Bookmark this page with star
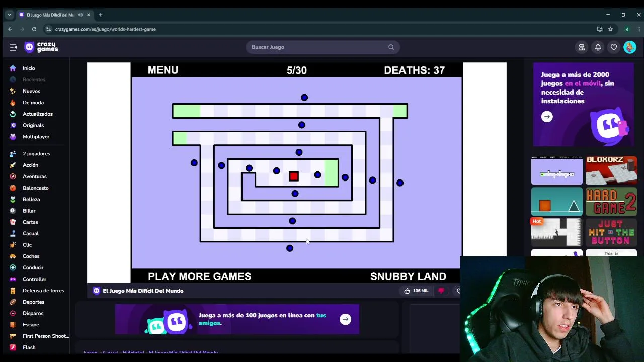This screenshot has width=644, height=362. coord(610,29)
